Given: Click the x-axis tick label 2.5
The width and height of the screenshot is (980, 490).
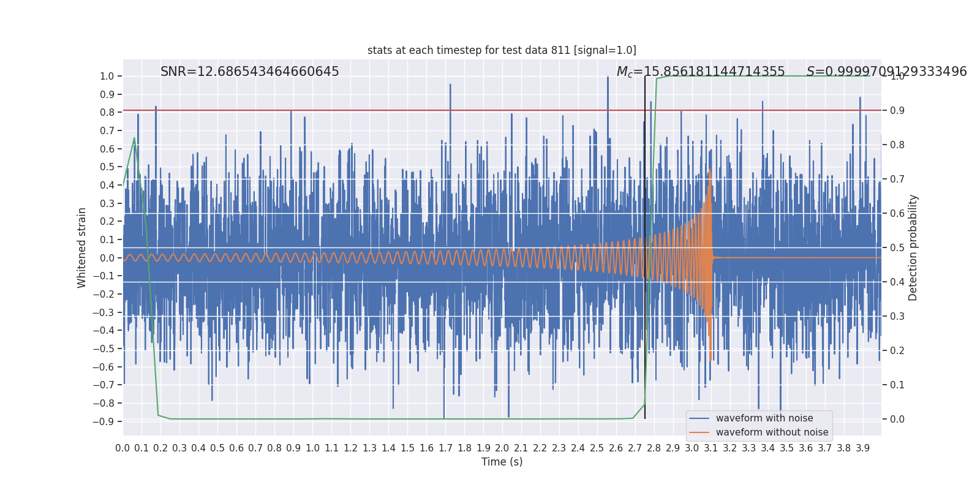Looking at the screenshot, I should [597, 448].
